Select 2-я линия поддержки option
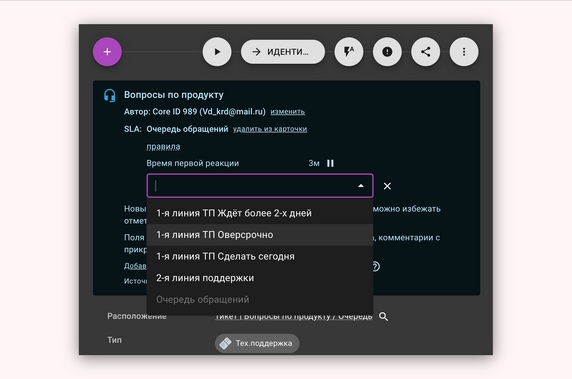Screen dimensions: 572x379 coord(260,278)
